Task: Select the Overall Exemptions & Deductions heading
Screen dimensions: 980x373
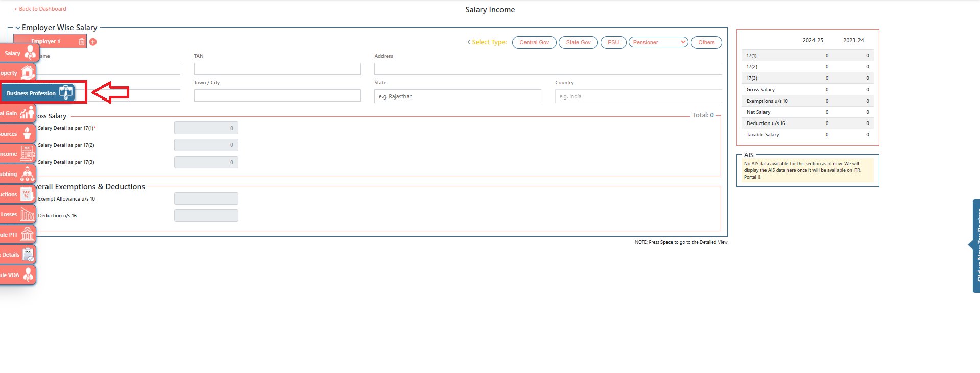Action: coord(90,187)
